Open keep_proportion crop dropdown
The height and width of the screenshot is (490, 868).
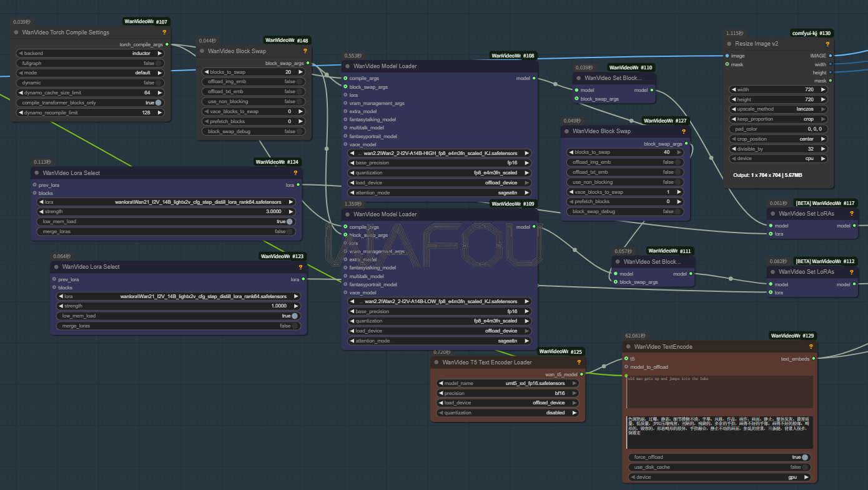tap(779, 119)
